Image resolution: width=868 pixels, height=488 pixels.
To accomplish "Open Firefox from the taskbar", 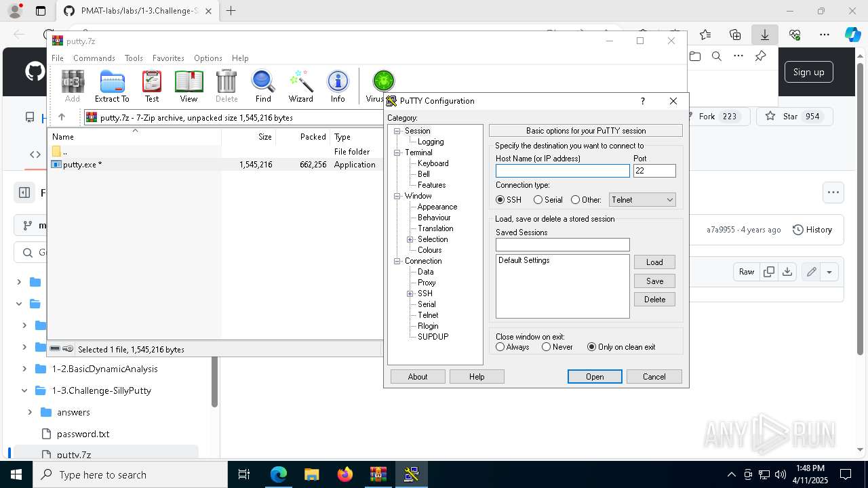I will coord(344,474).
